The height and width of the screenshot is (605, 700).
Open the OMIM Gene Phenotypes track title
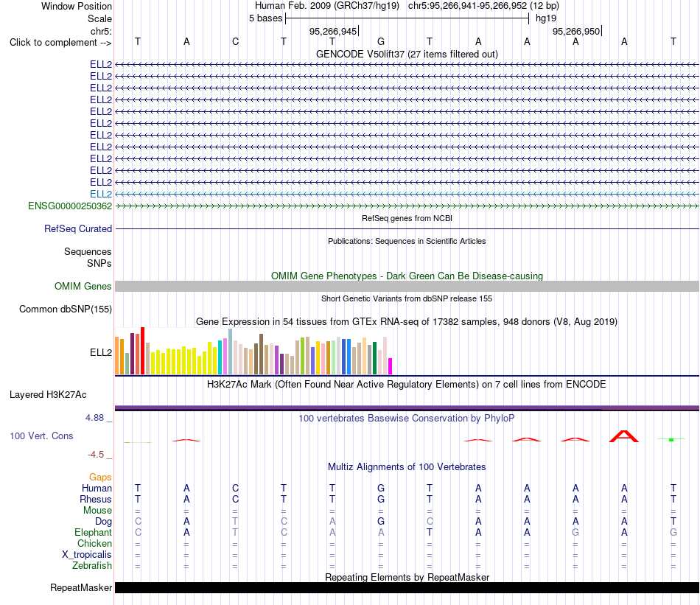tap(407, 276)
